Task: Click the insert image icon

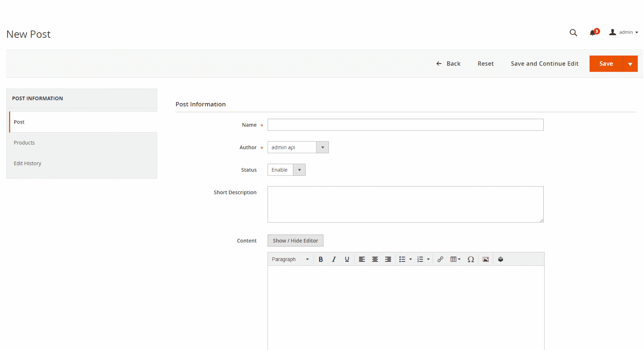Action: tap(486, 259)
